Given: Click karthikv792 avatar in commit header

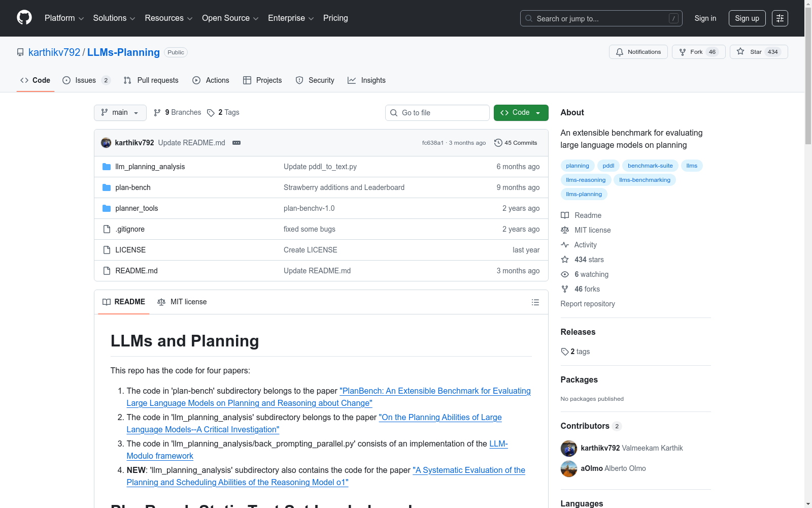Looking at the screenshot, I should (x=106, y=143).
